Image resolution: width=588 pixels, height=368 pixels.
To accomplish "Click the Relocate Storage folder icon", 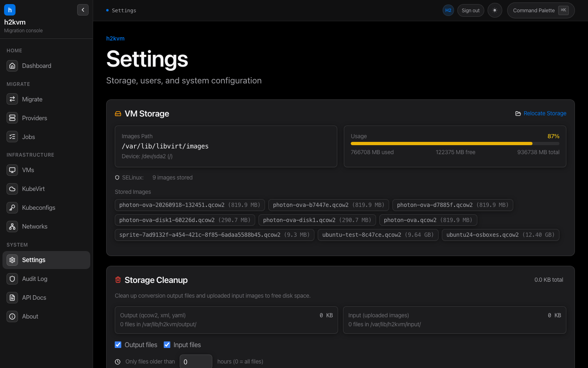I will pos(518,114).
